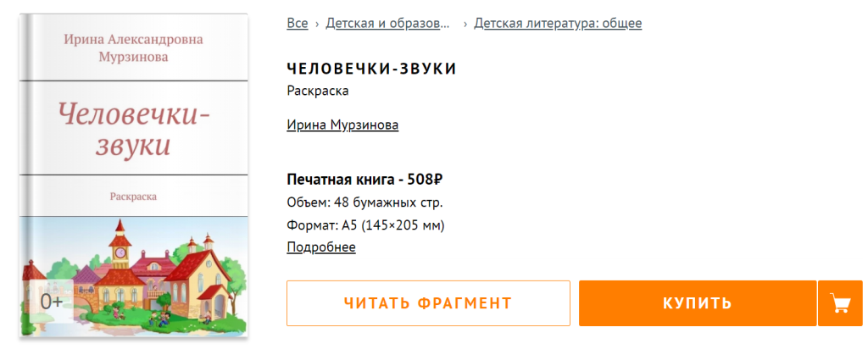Select the Печатная книга - 508₽ price line
The height and width of the screenshot is (355, 868).
pos(364,179)
